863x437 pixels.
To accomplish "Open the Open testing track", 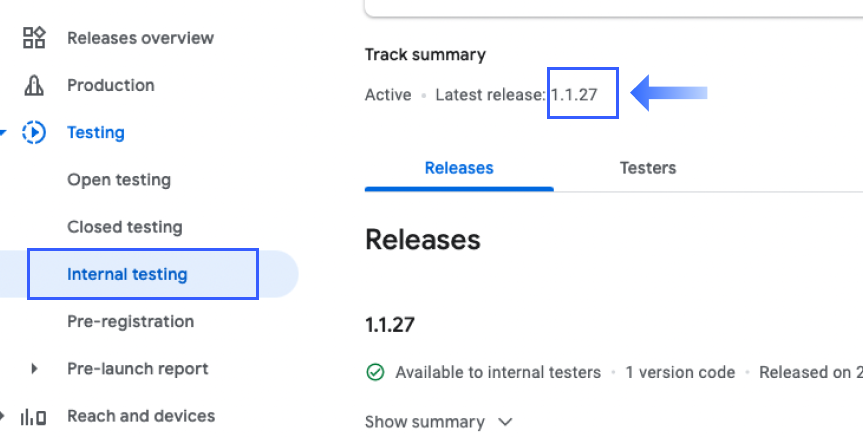I will point(119,180).
